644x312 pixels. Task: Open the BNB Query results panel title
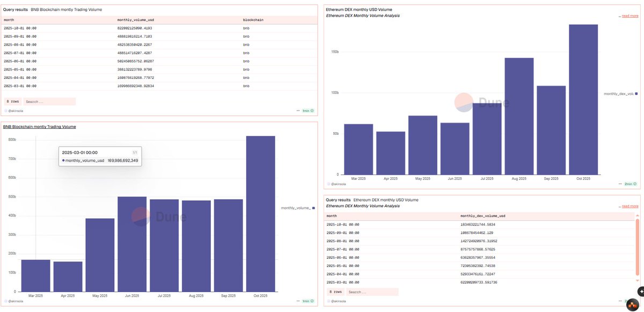pyautogui.click(x=16, y=10)
